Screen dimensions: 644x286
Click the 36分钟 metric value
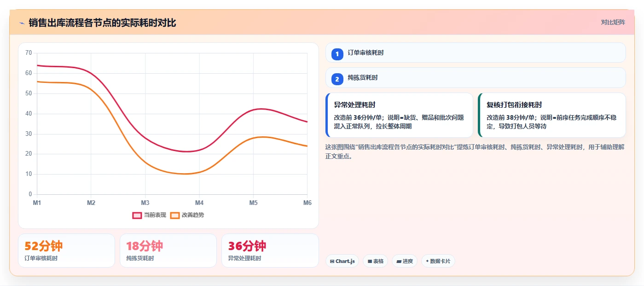pos(247,246)
